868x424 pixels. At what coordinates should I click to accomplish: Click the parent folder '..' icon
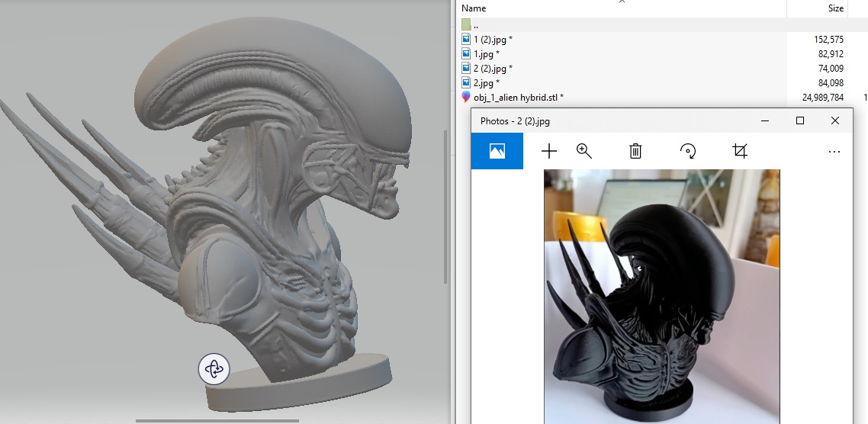pos(466,24)
